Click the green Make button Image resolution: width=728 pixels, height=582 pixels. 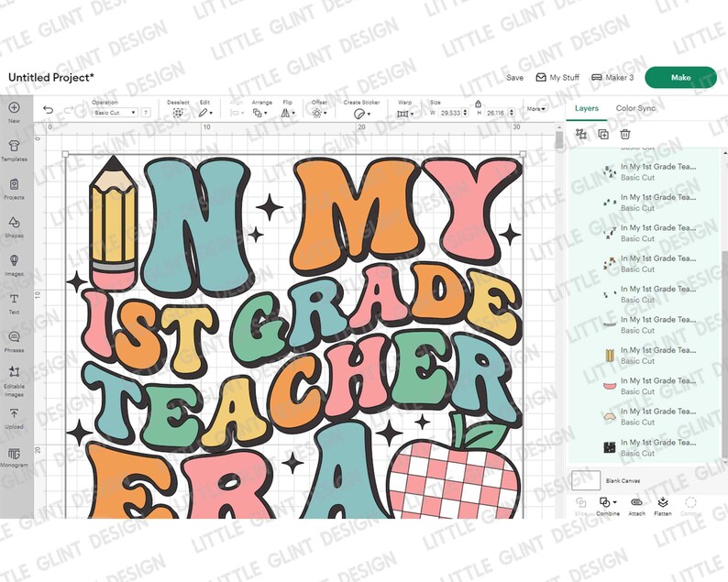click(680, 78)
